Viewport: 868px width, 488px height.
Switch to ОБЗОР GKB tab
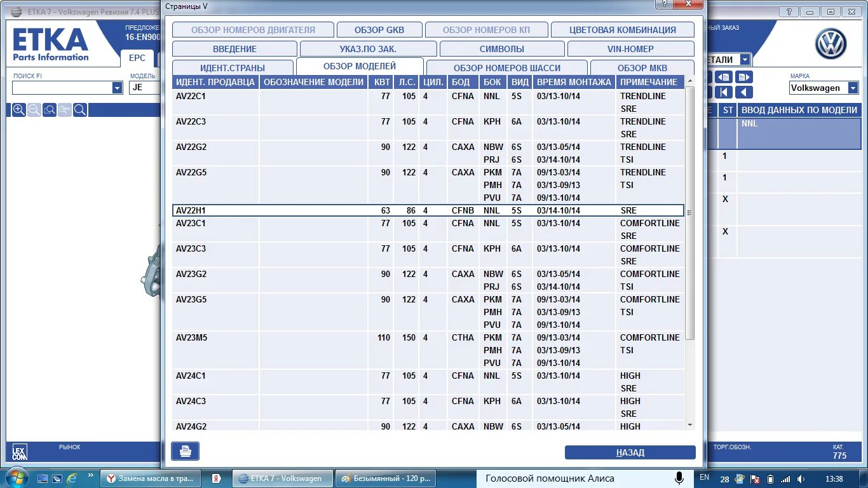click(x=379, y=30)
